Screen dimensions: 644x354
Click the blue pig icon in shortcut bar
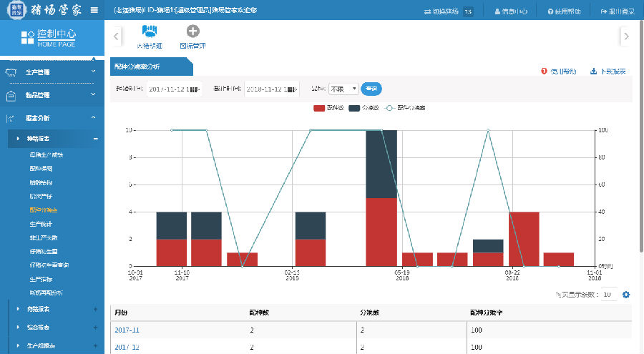(150, 31)
